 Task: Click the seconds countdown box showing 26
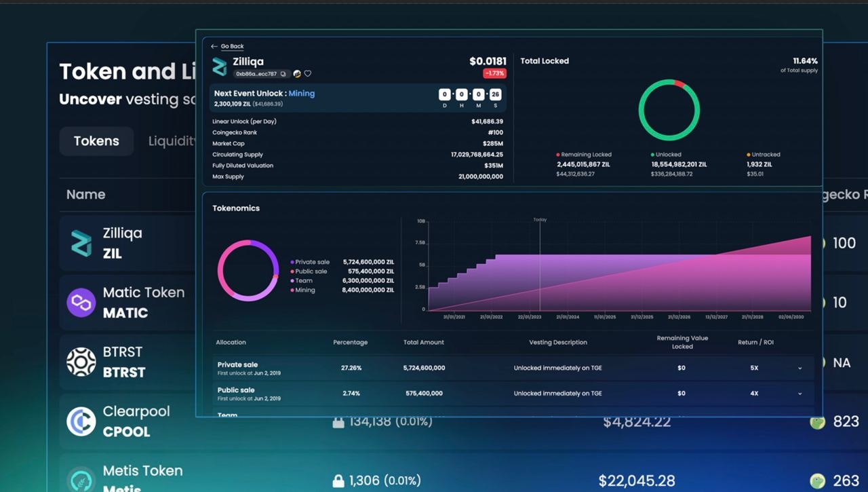tap(495, 94)
